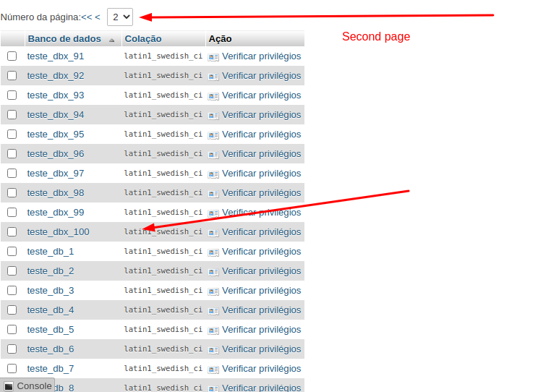The height and width of the screenshot is (392, 559).
Task: Open database teste_dbx_97
Action: 56,174
